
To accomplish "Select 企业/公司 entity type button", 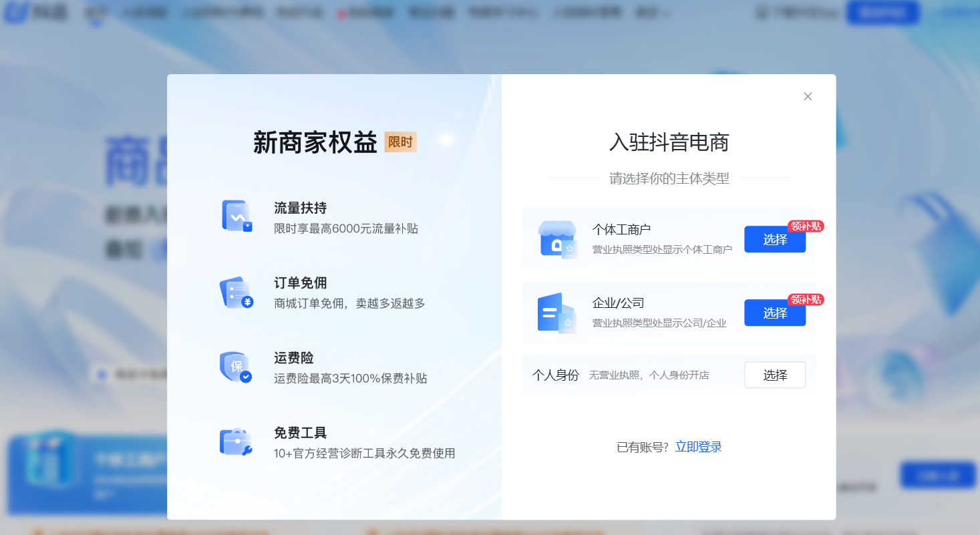I will 775,313.
